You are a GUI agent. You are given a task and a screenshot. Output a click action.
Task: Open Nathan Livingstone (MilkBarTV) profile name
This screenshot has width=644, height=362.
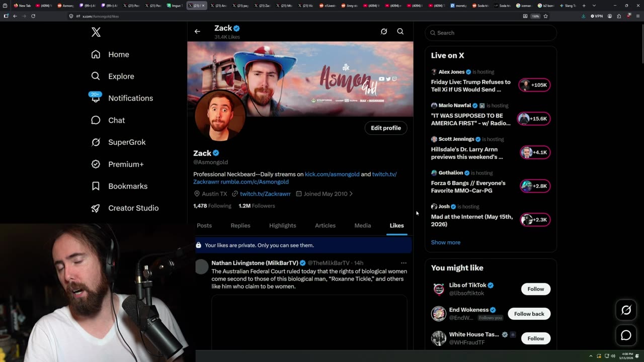coord(255,263)
